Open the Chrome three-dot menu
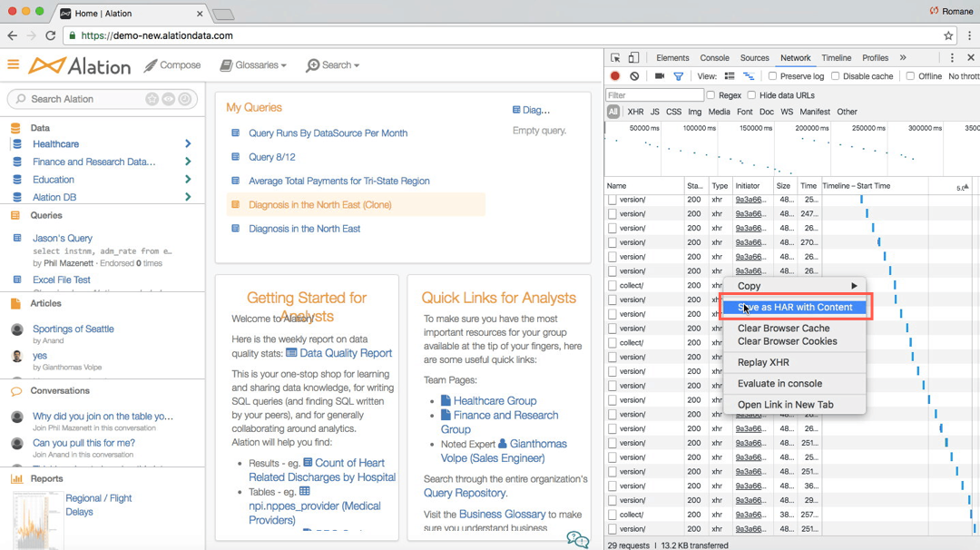The image size is (980, 550). [969, 35]
